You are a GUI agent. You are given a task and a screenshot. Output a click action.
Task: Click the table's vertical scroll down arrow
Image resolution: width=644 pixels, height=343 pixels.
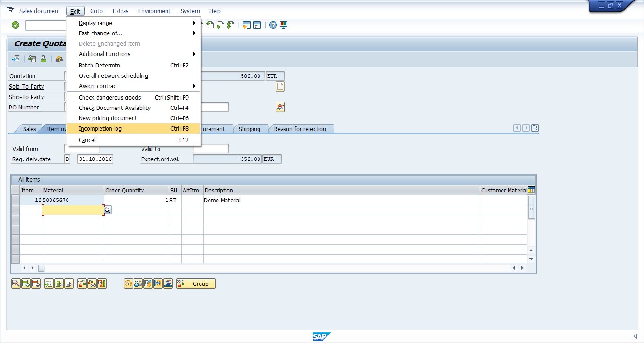531,259
